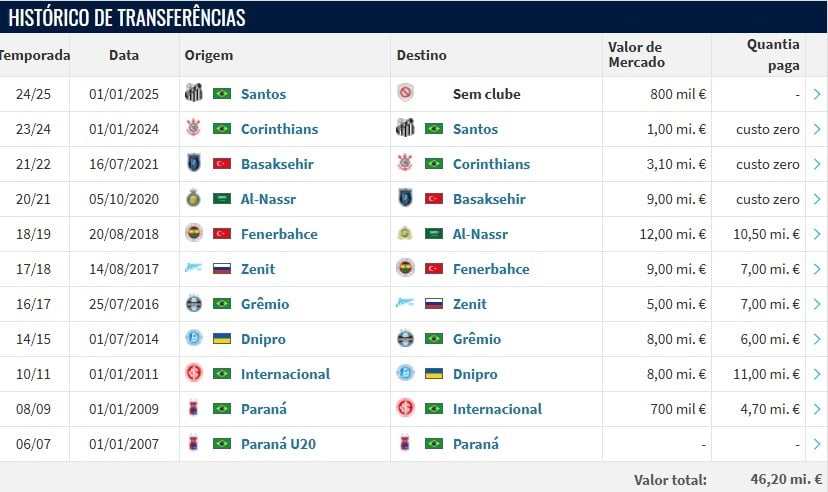Open the Paraná U20 link
The width and height of the screenshot is (828, 492).
[278, 444]
